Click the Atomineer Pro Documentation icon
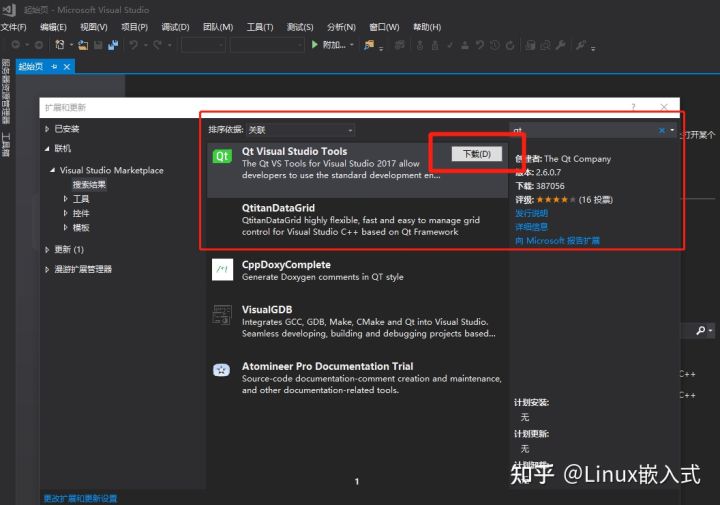 [222, 370]
